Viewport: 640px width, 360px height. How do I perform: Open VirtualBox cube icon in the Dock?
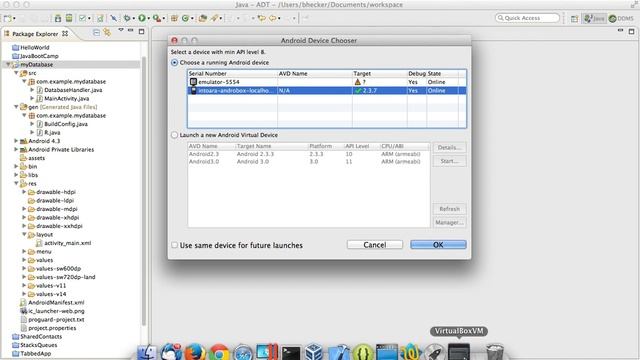tap(314, 352)
